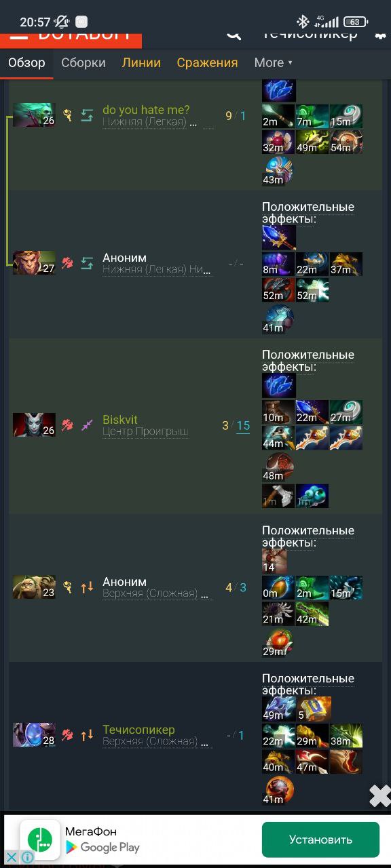Click the underlined 15 stat for Biskvit
Image resolution: width=391 pixels, height=868 pixels.
243,427
